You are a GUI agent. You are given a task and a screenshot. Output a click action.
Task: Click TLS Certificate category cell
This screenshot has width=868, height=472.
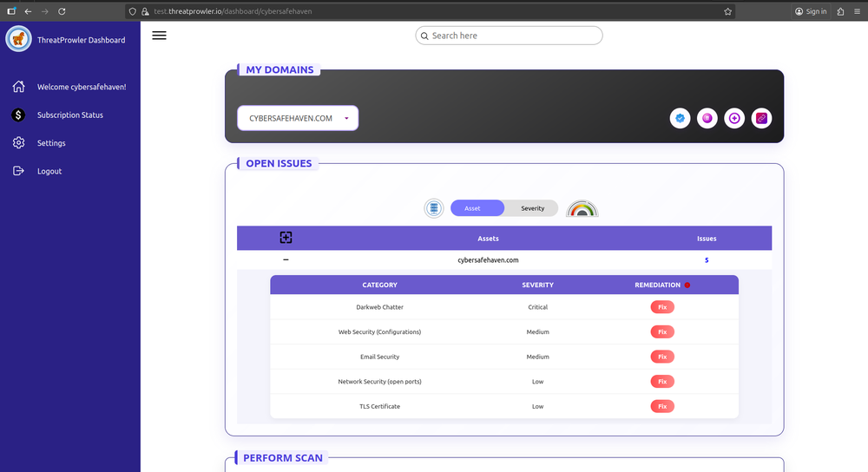[x=379, y=406]
